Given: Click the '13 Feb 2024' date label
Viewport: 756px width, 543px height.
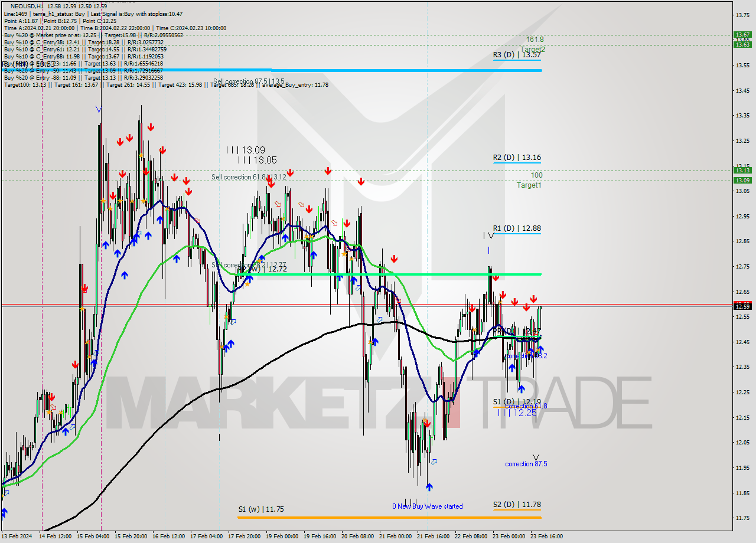Looking at the screenshot, I should [17, 537].
